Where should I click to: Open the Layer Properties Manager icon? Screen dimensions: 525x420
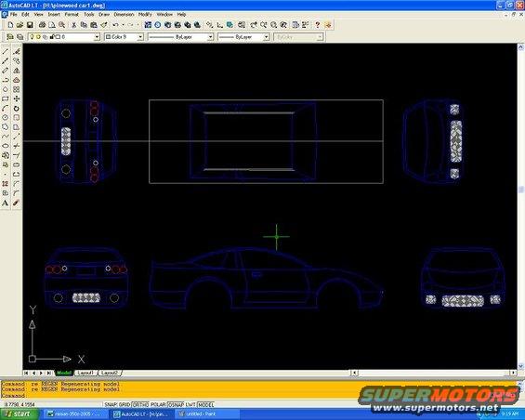coord(10,37)
